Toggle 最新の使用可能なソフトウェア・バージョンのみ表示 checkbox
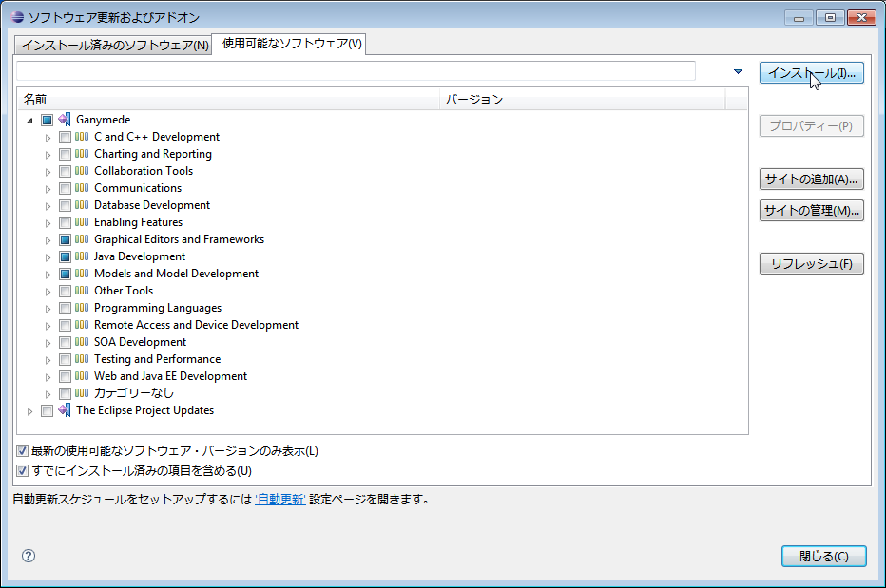886x588 pixels. coord(22,451)
